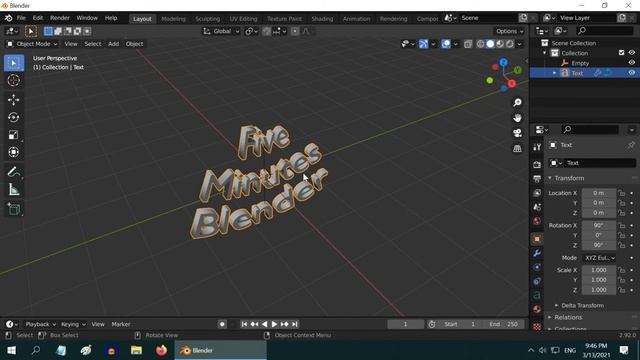Open the Object Mode dropdown
The height and width of the screenshot is (360, 640).
32,44
